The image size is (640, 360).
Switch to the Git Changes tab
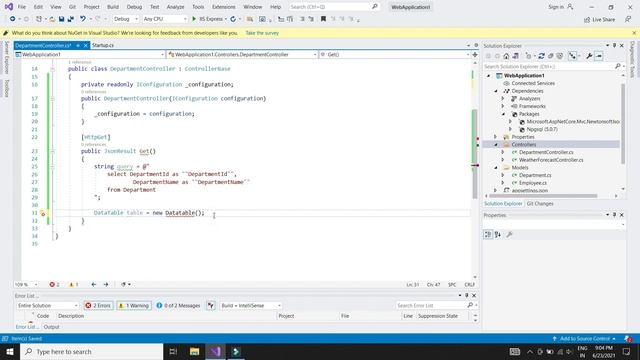pos(540,204)
